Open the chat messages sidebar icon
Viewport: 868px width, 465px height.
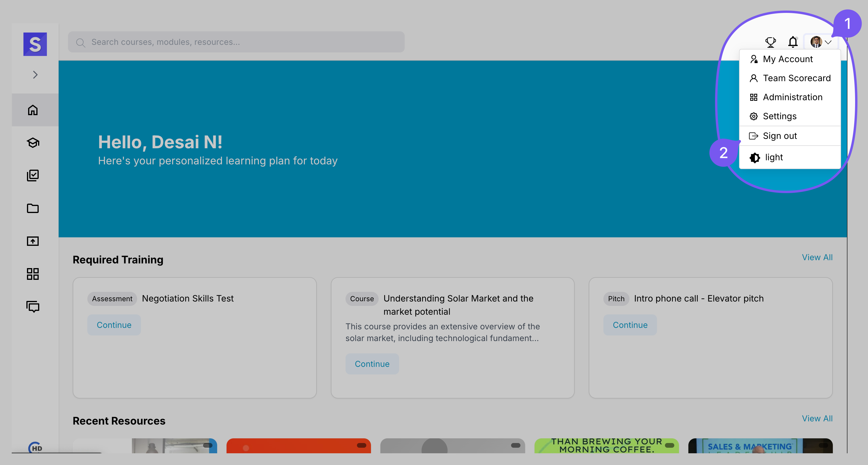coord(33,306)
